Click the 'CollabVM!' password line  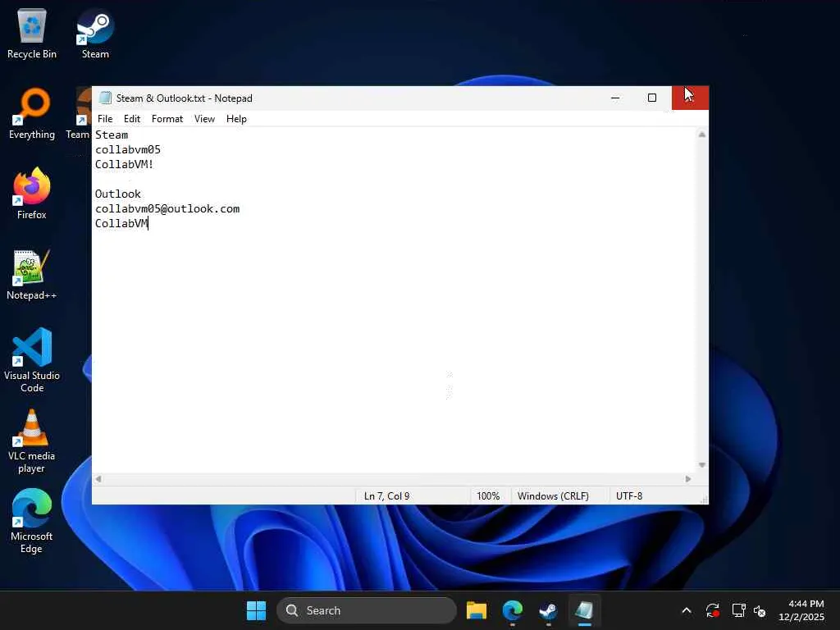click(125, 164)
